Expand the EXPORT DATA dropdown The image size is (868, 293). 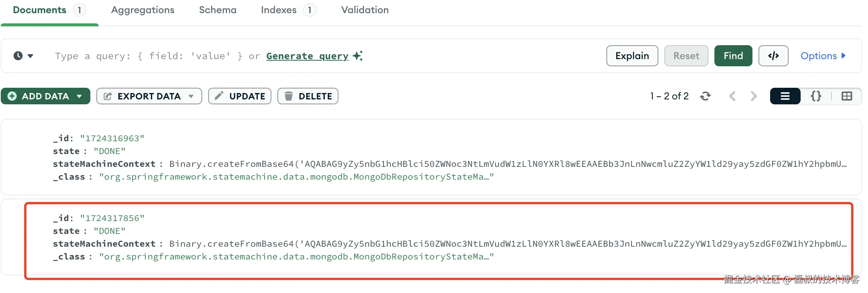191,96
